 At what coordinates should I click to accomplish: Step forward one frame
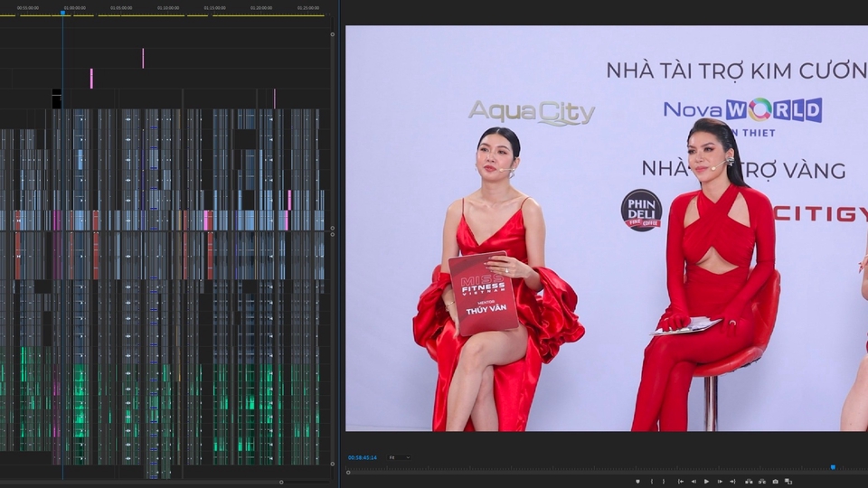coord(720,481)
